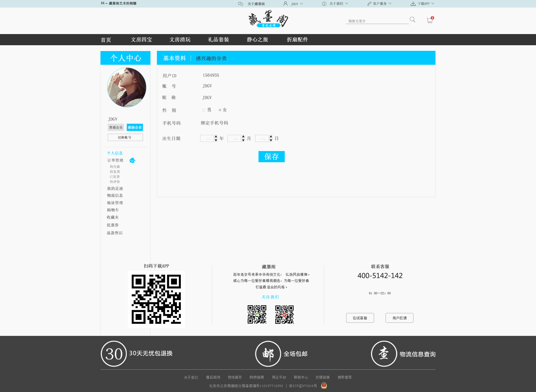This screenshot has height=392, width=536.
Task: Click the search magnifier icon
Action: pyautogui.click(x=412, y=20)
